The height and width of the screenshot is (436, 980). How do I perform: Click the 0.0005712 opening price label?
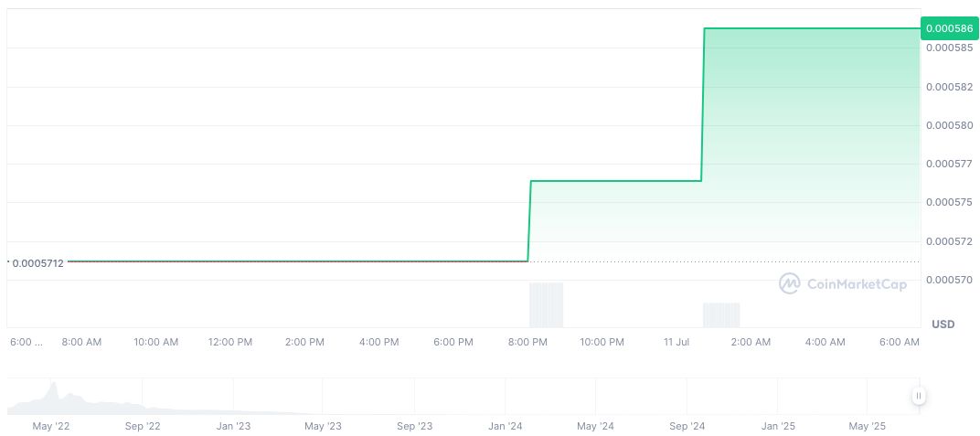(37, 263)
